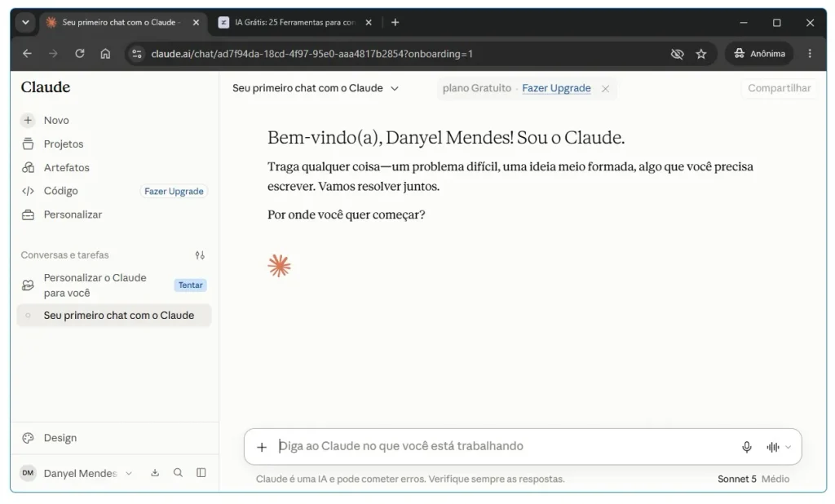The height and width of the screenshot is (504, 835).
Task: Activate voice mode waveform icon
Action: pyautogui.click(x=773, y=447)
